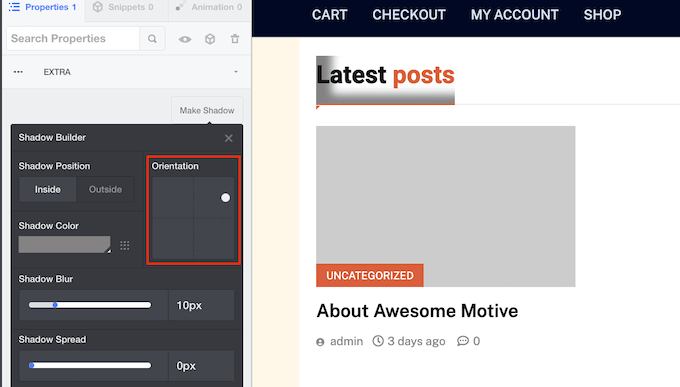Close the Shadow Builder panel
The height and width of the screenshot is (387, 680).
[x=229, y=138]
